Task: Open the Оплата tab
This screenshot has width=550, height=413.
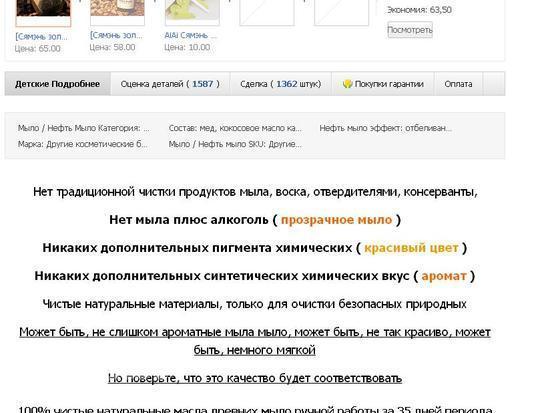Action: click(x=458, y=84)
